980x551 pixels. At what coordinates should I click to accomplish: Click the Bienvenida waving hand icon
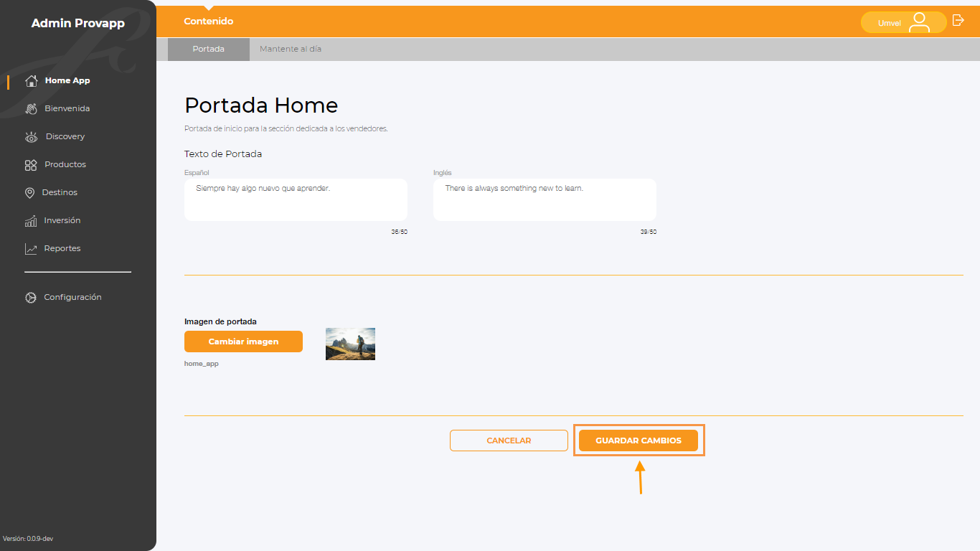pyautogui.click(x=31, y=108)
